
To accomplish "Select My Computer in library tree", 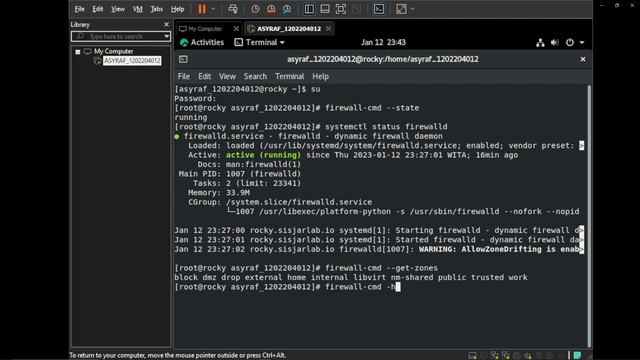I will (x=113, y=51).
